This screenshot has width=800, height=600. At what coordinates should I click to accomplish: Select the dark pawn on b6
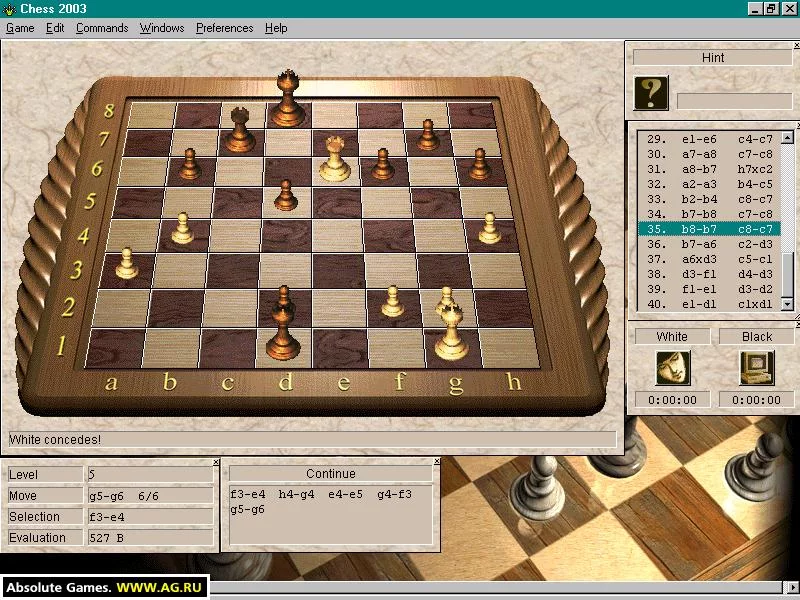pos(190,164)
